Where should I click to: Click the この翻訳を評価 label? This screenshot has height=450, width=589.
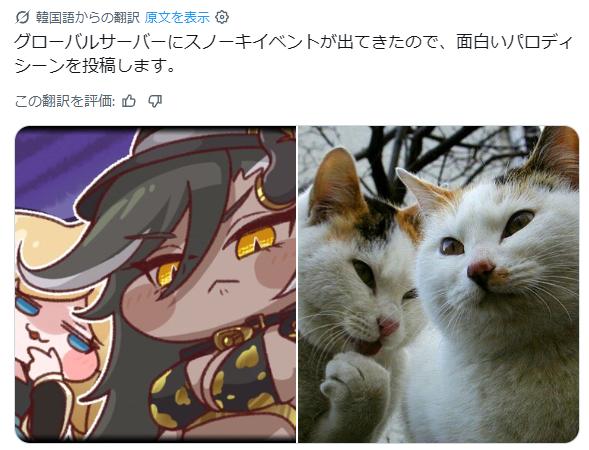tap(65, 101)
